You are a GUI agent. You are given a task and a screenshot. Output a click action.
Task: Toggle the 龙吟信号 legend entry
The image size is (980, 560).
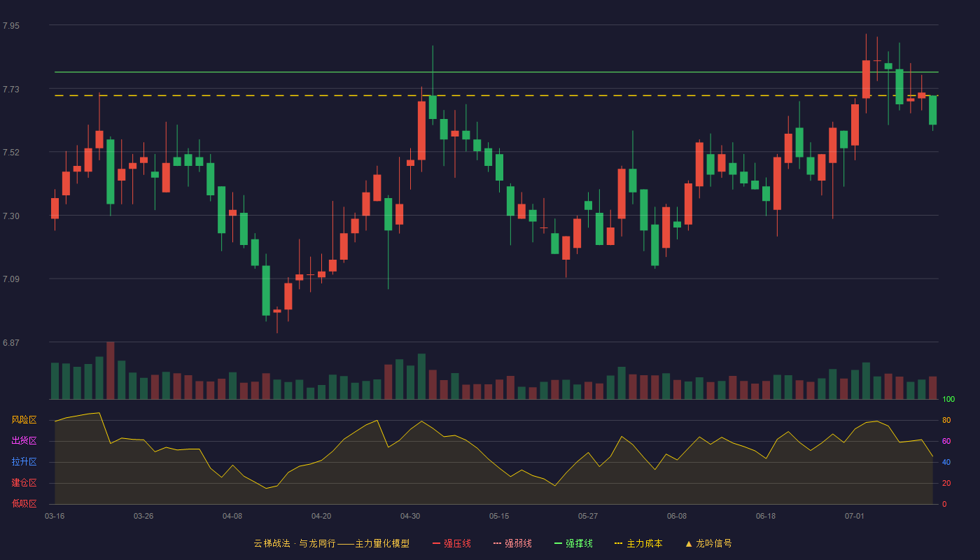[708, 543]
